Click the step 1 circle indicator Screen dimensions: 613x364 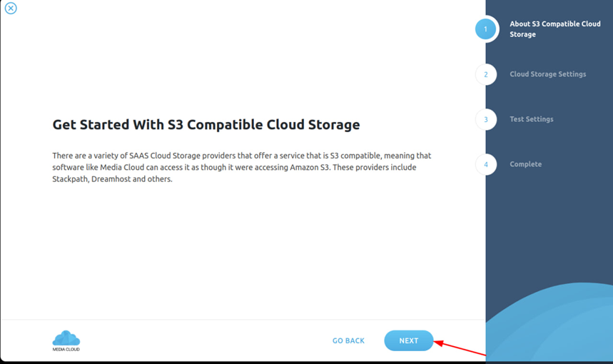pyautogui.click(x=486, y=29)
